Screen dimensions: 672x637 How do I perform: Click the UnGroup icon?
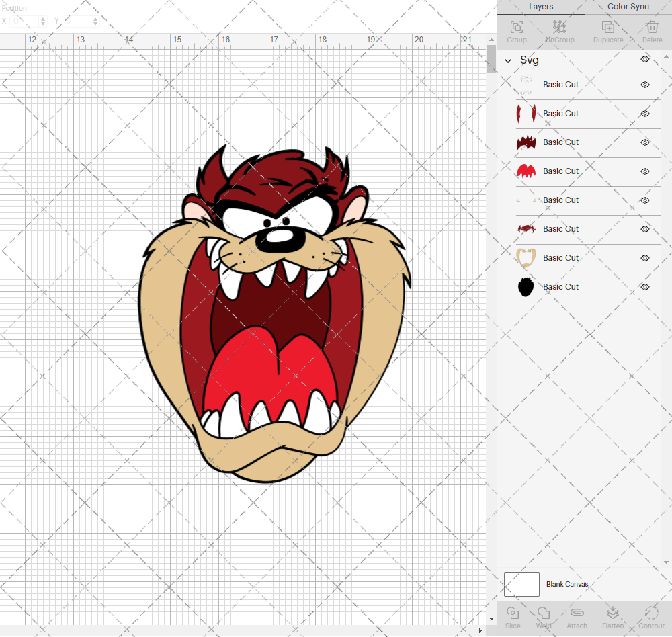point(559,27)
